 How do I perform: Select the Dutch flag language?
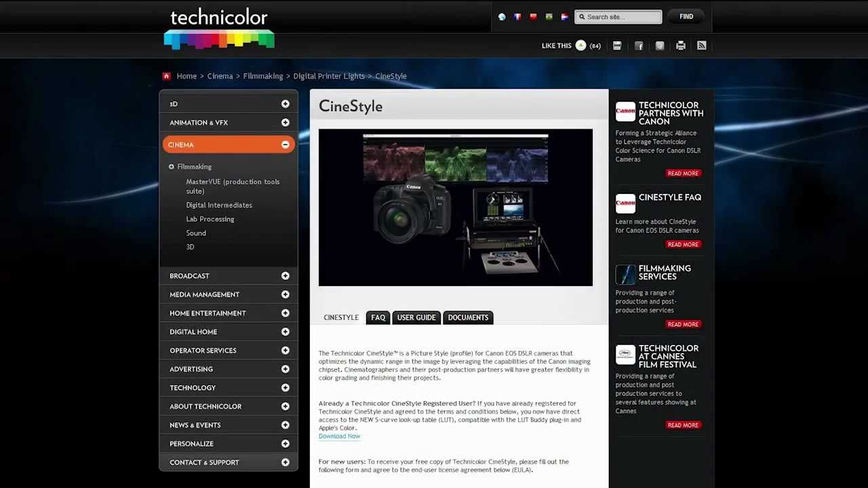(x=564, y=17)
